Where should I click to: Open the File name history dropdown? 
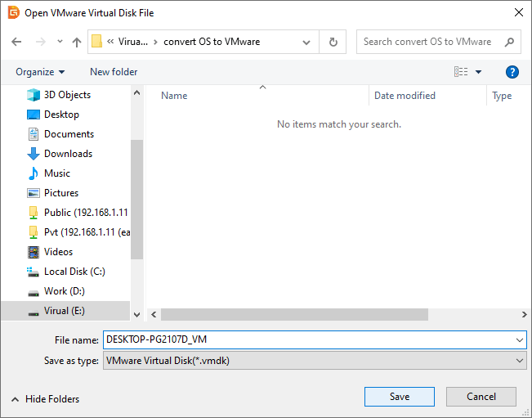pyautogui.click(x=521, y=339)
